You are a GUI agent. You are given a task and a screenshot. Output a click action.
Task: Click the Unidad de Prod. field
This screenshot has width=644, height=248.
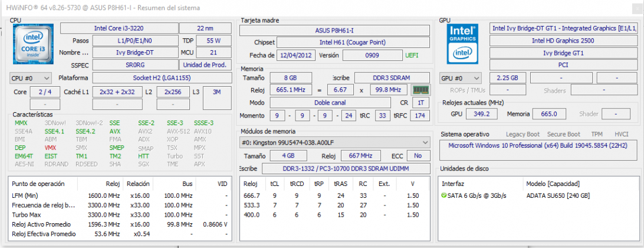205,65
